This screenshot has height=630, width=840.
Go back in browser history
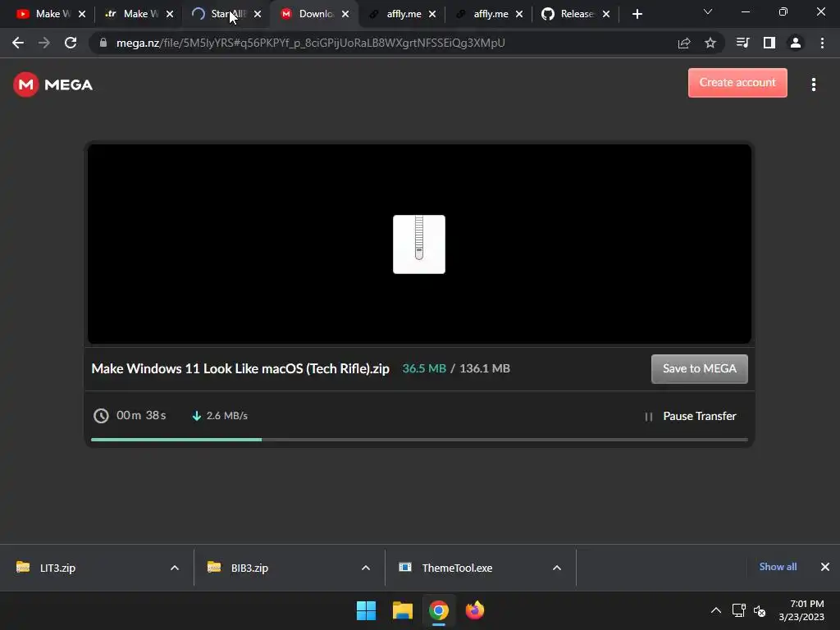click(x=18, y=43)
